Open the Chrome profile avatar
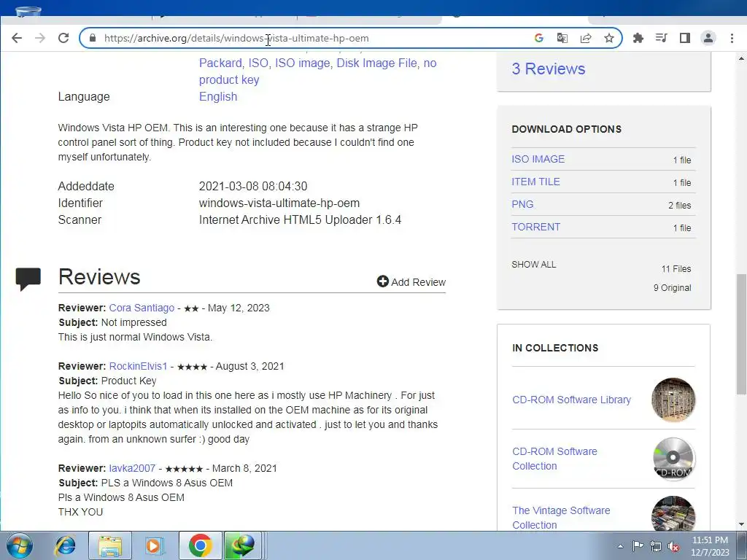 [708, 38]
